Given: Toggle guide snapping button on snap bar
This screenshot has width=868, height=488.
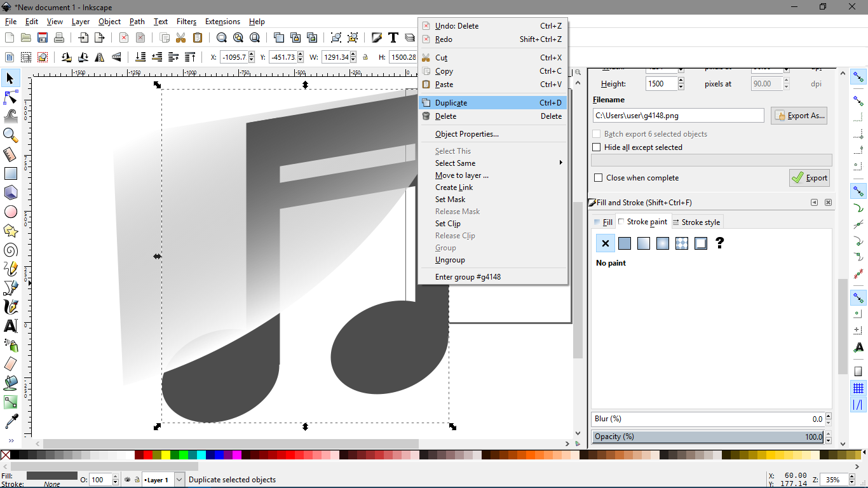Looking at the screenshot, I should click(x=858, y=405).
